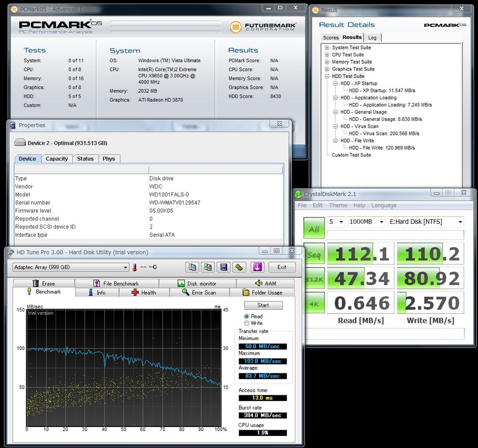
Task: Open the Help menu in CrystalDiskMark
Action: pyautogui.click(x=359, y=205)
